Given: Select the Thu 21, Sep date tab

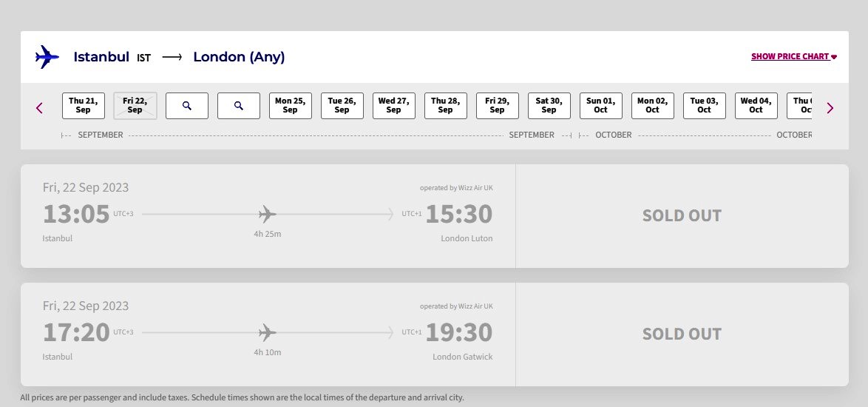Looking at the screenshot, I should [84, 106].
